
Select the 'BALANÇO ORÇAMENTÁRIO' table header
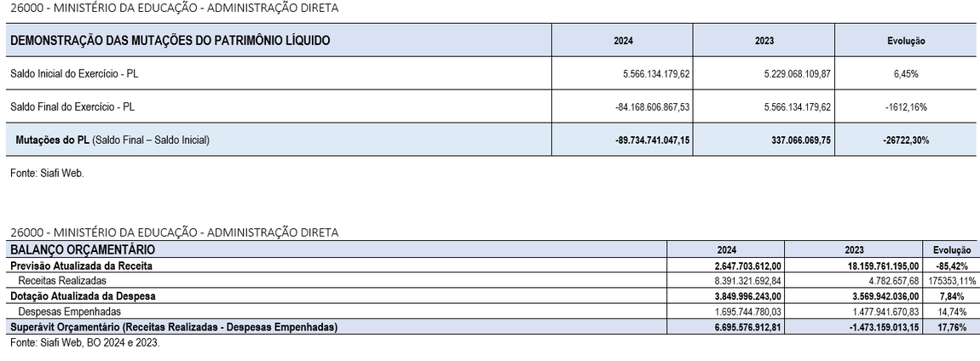(82, 250)
